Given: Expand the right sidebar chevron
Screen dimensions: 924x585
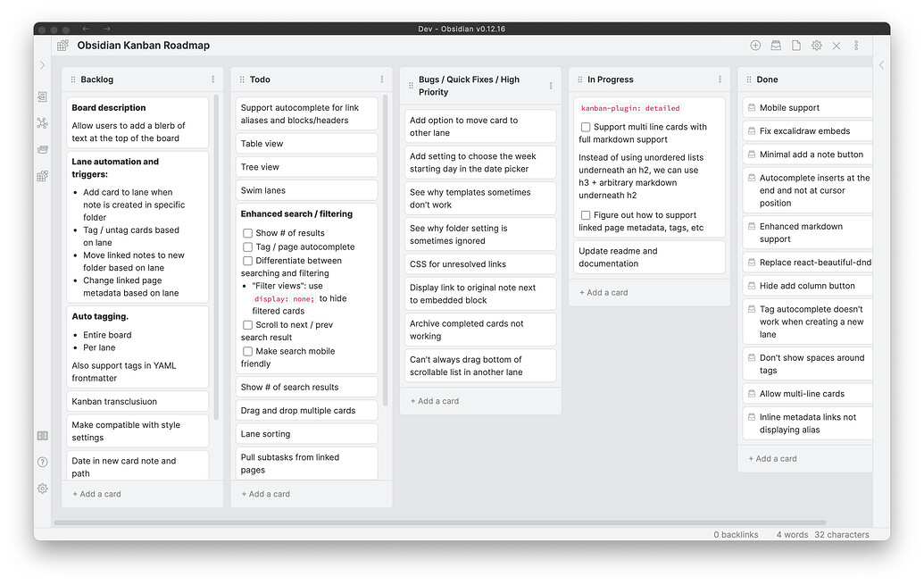Looking at the screenshot, I should point(880,64).
